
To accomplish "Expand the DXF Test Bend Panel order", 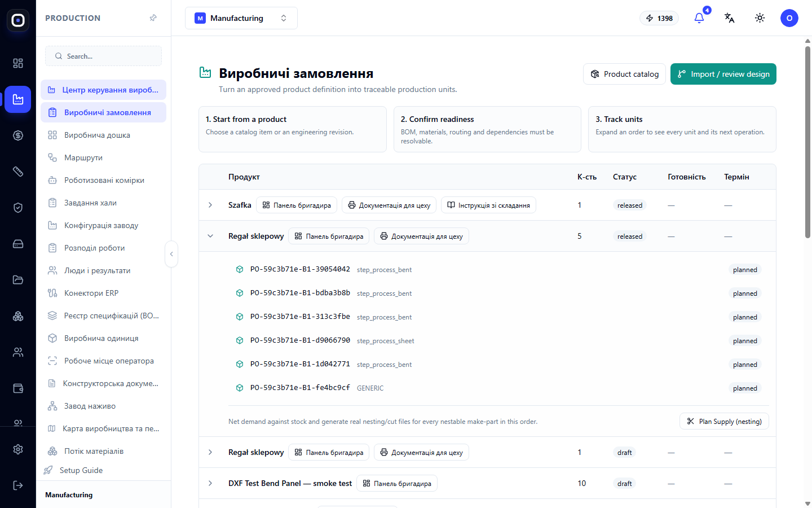I will pyautogui.click(x=210, y=483).
